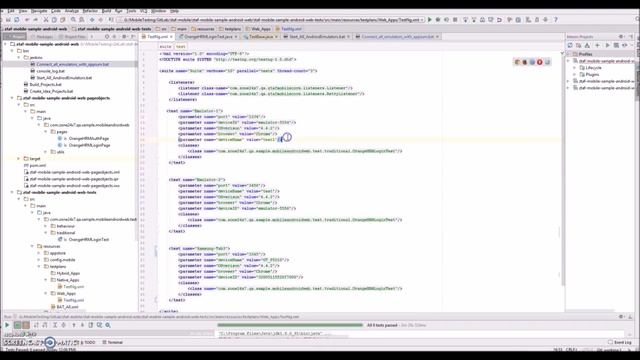Collapse the bin folder in project tree
This screenshot has height=360, width=640.
coord(12,51)
